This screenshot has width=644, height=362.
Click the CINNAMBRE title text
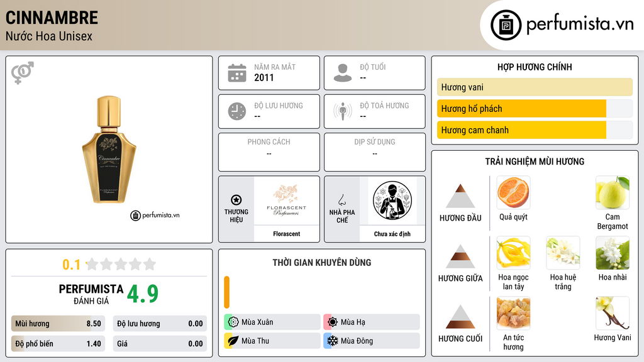pyautogui.click(x=52, y=18)
